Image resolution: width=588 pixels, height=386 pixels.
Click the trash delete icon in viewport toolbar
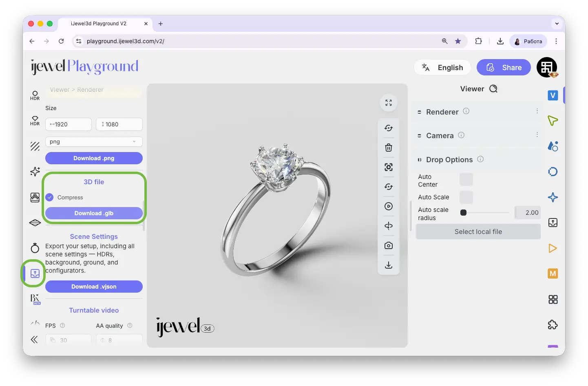[x=389, y=148]
